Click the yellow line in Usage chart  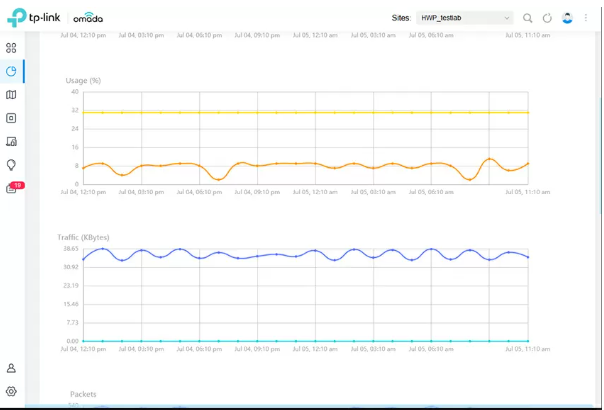point(300,112)
